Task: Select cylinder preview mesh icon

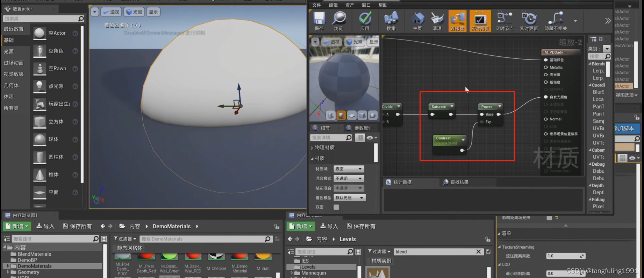Action: [x=331, y=115]
